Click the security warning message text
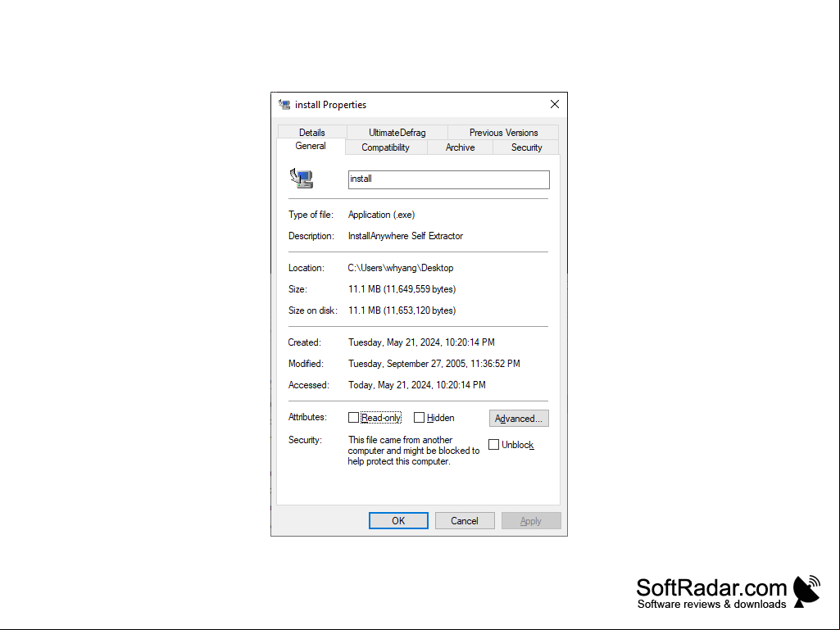The width and height of the screenshot is (840, 630). [414, 451]
